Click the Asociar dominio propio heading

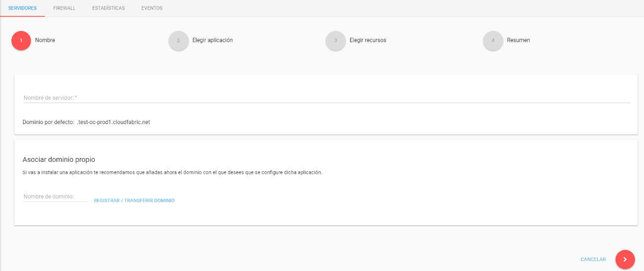click(59, 159)
